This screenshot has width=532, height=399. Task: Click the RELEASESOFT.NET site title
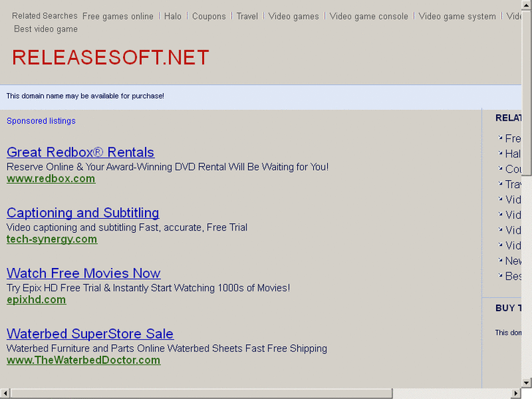[x=110, y=57]
